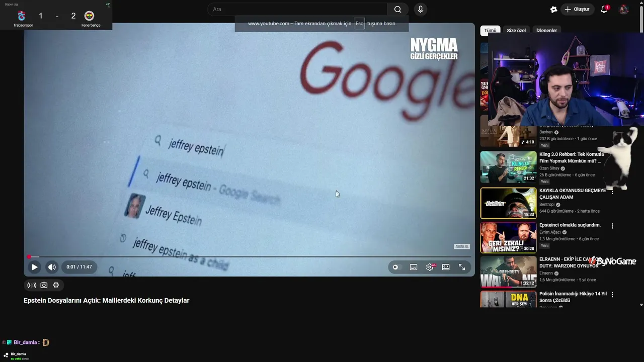Play the Epstein video
The height and width of the screenshot is (362, 644).
click(34, 267)
